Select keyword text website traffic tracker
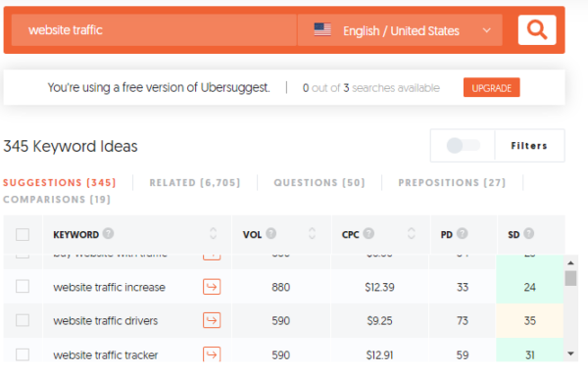The width and height of the screenshot is (588, 374). click(106, 354)
